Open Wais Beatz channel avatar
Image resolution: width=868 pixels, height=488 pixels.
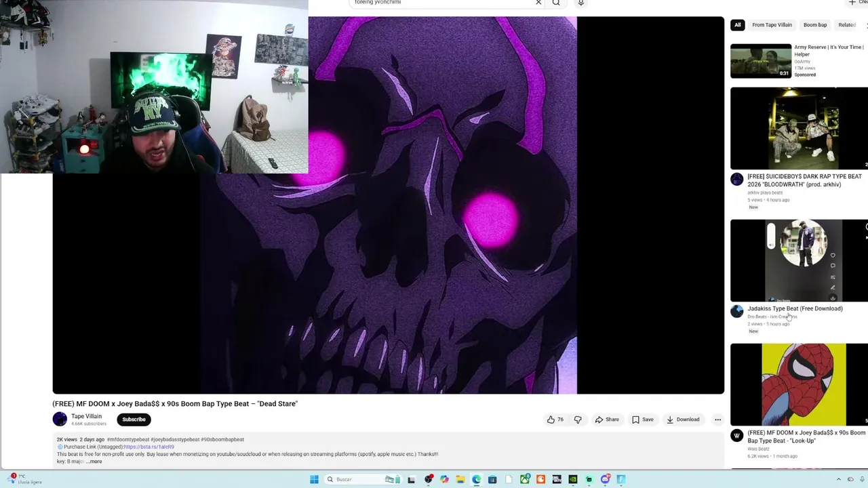coord(737,435)
